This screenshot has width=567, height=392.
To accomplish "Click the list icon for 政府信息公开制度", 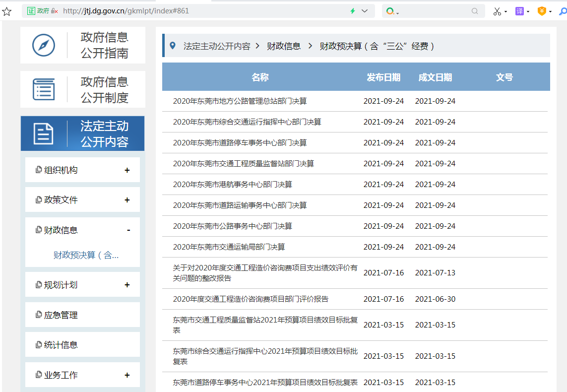I will pyautogui.click(x=44, y=89).
